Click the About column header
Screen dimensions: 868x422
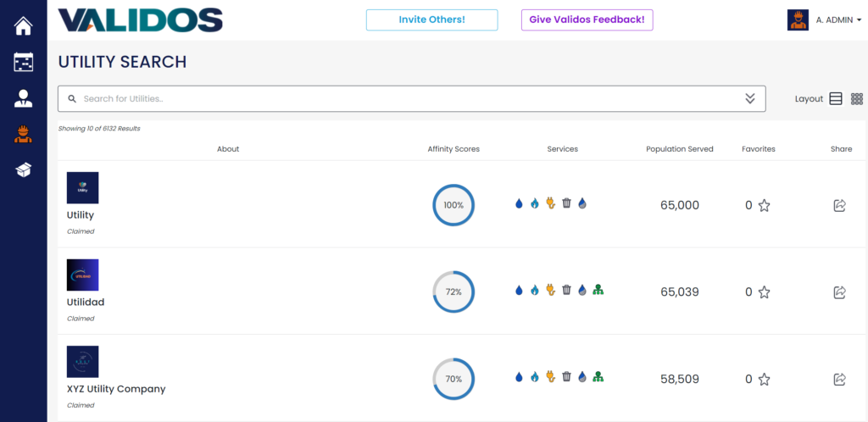(228, 149)
